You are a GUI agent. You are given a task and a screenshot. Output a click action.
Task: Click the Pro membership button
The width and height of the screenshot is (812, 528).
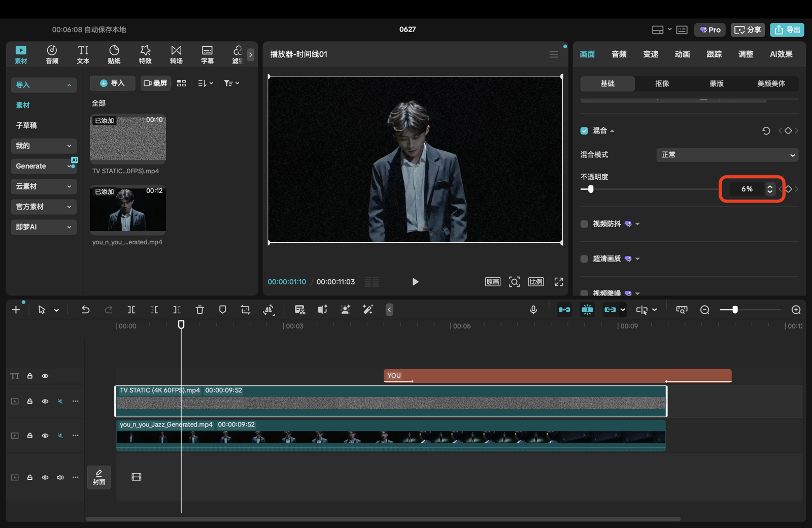tap(710, 30)
